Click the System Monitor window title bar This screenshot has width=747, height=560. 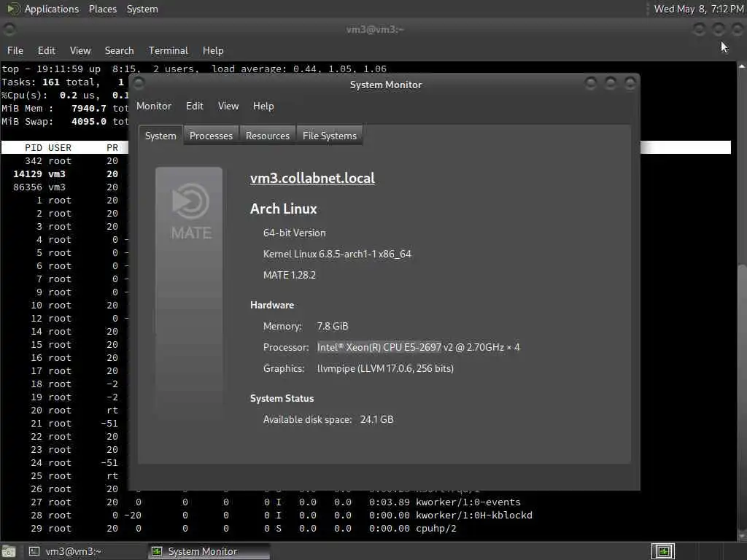tap(385, 85)
